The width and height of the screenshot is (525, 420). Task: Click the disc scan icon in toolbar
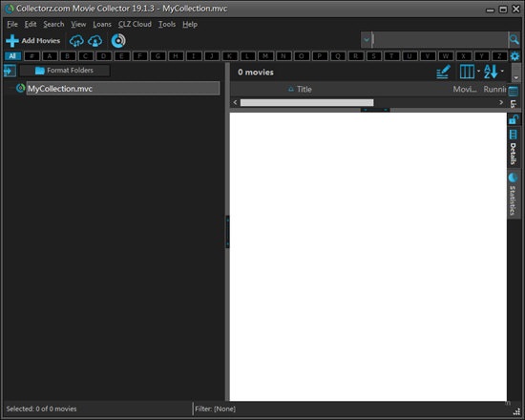[x=118, y=41]
